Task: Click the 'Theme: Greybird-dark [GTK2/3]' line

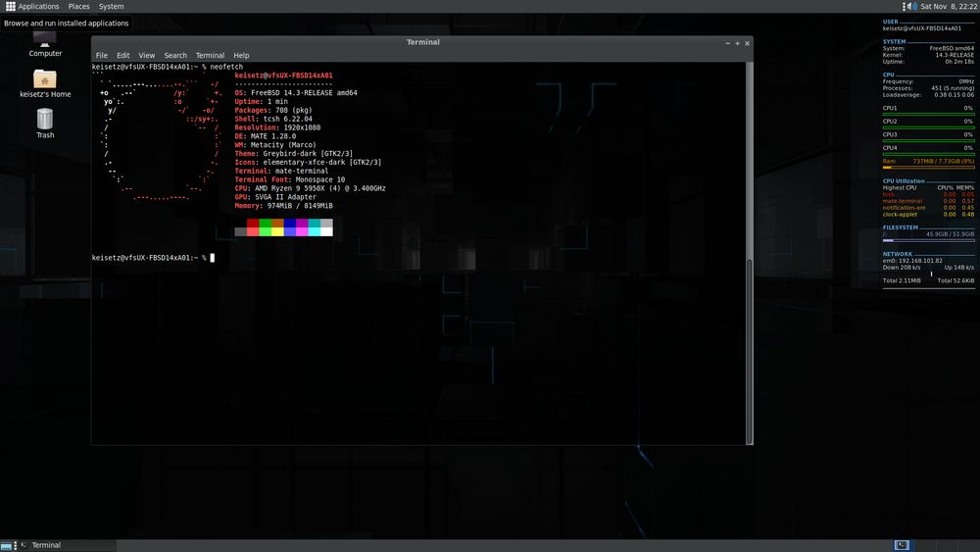Action: (x=293, y=154)
